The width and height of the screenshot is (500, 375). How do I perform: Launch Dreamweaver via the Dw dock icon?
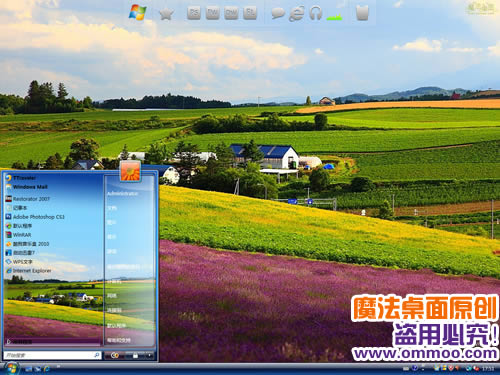(x=231, y=13)
